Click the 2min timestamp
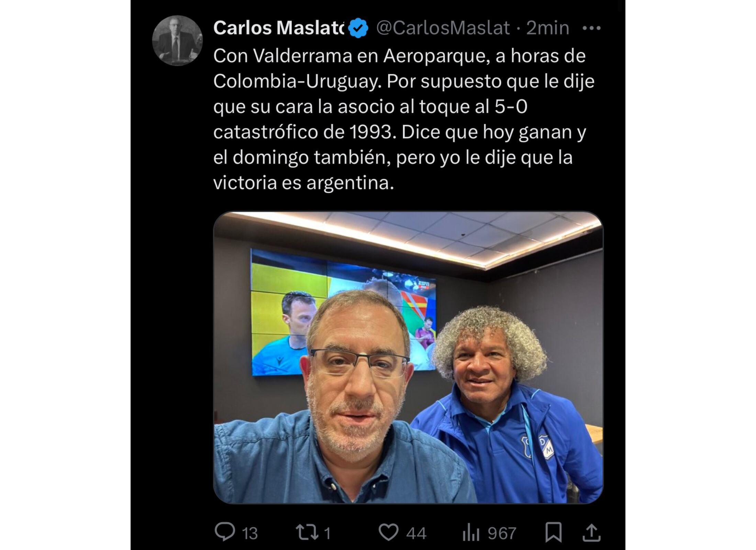 548,28
